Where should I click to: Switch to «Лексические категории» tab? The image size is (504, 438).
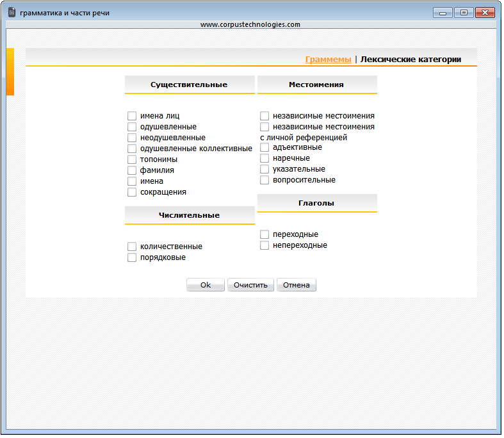[x=411, y=60]
